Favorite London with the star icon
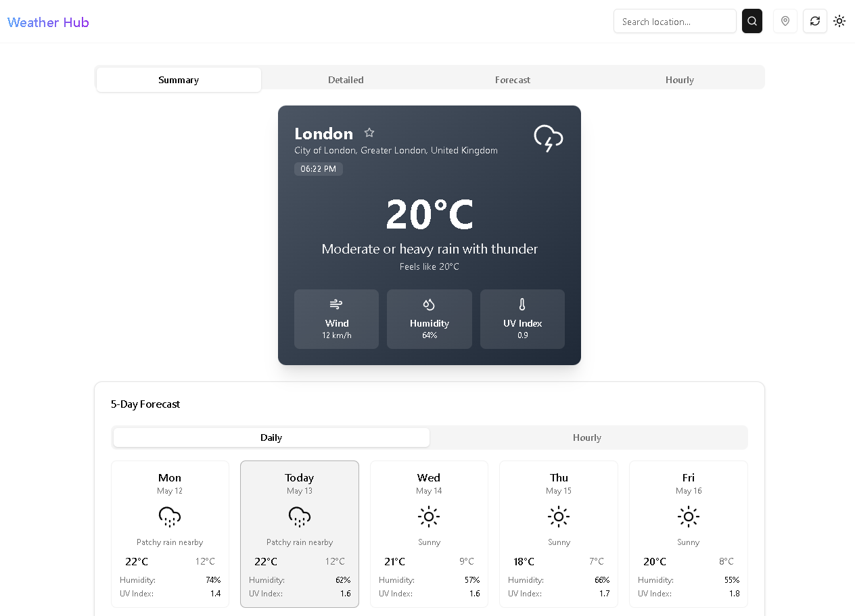The width and height of the screenshot is (855, 616). pyautogui.click(x=369, y=133)
